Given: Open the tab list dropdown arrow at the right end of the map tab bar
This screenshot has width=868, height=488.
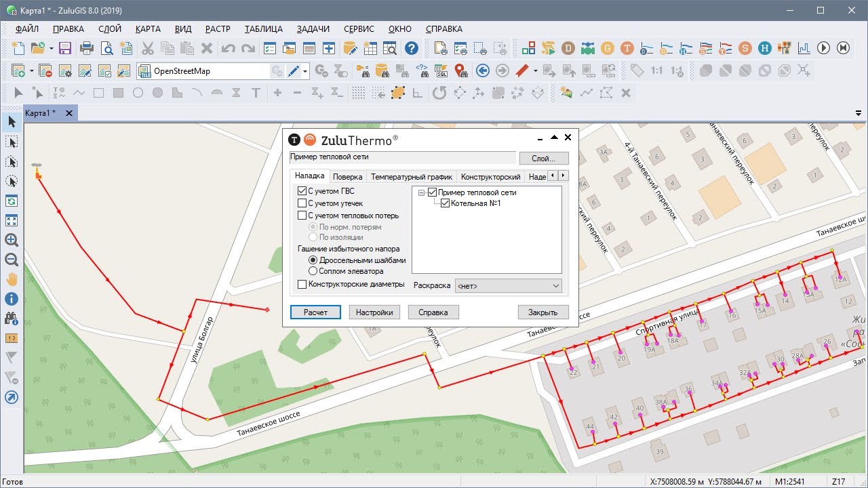Looking at the screenshot, I should pyautogui.click(x=859, y=113).
